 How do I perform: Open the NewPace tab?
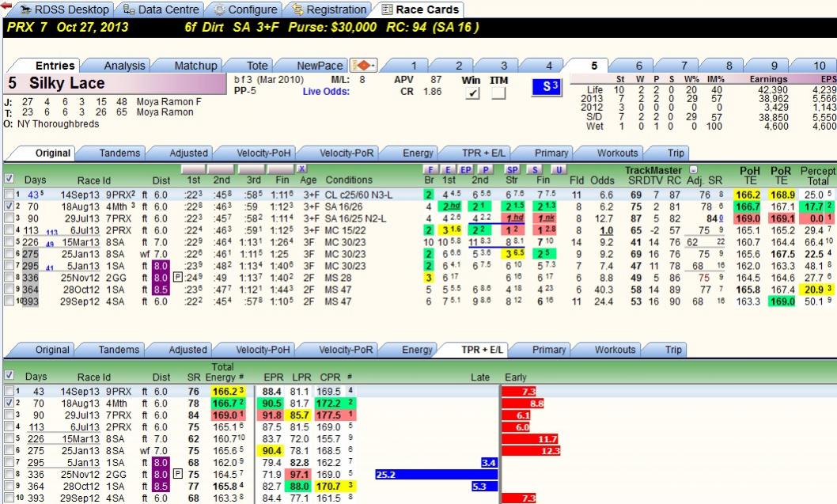click(319, 66)
